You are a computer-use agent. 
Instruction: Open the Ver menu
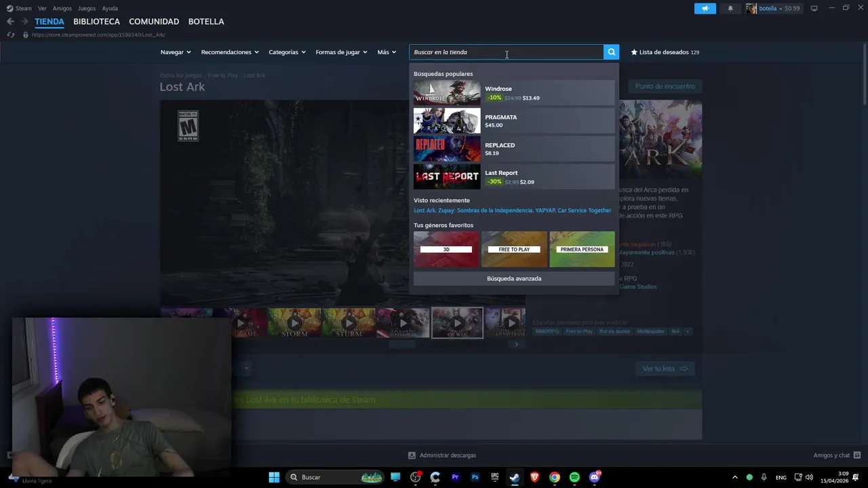pos(42,8)
